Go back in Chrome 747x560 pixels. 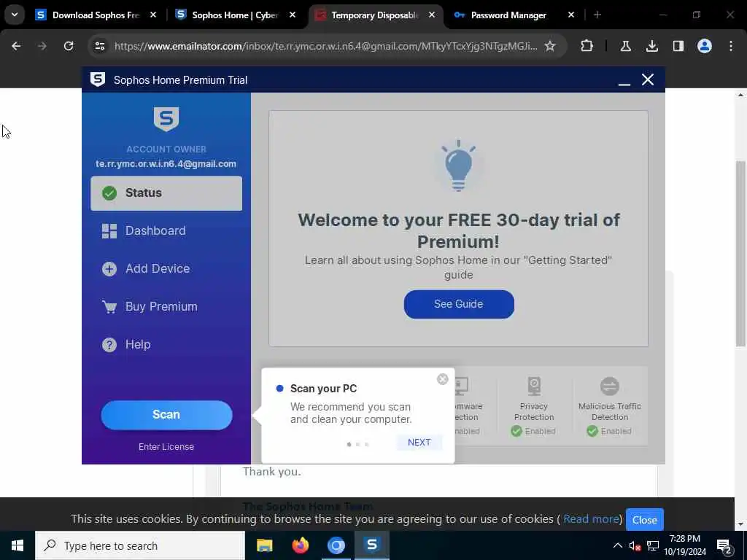click(x=16, y=46)
